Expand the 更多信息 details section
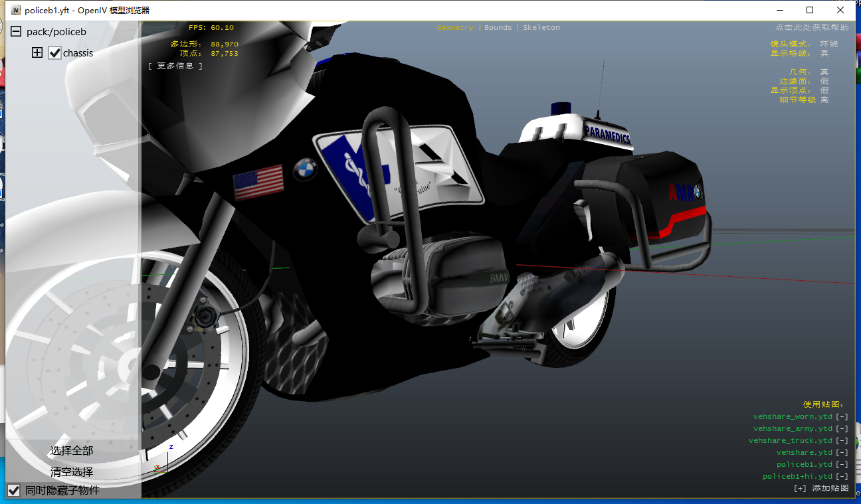 click(x=175, y=66)
